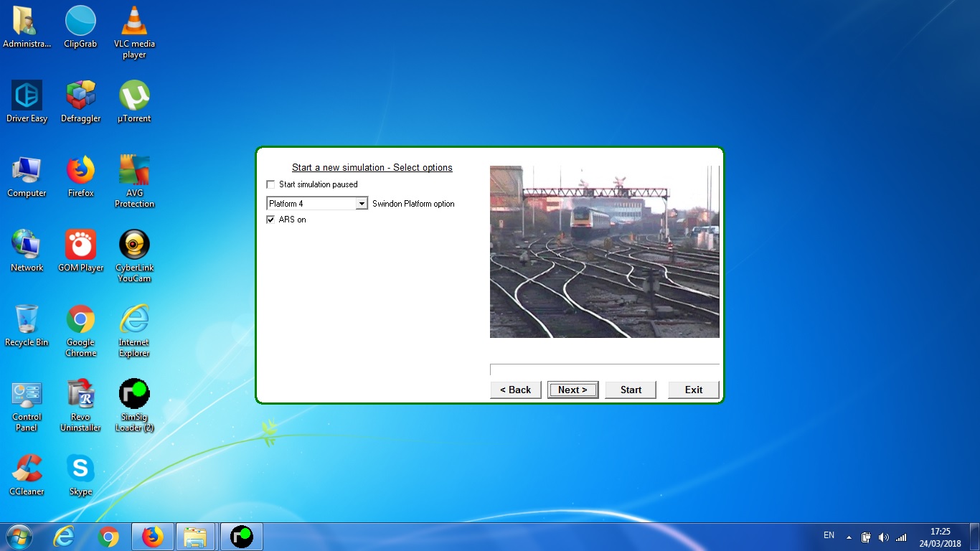Select the CCleaner desktop icon
The width and height of the screenshot is (980, 551).
(x=27, y=475)
